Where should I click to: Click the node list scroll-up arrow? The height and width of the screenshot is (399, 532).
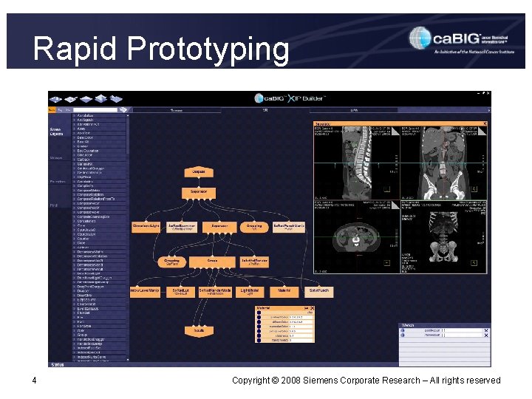(128, 116)
